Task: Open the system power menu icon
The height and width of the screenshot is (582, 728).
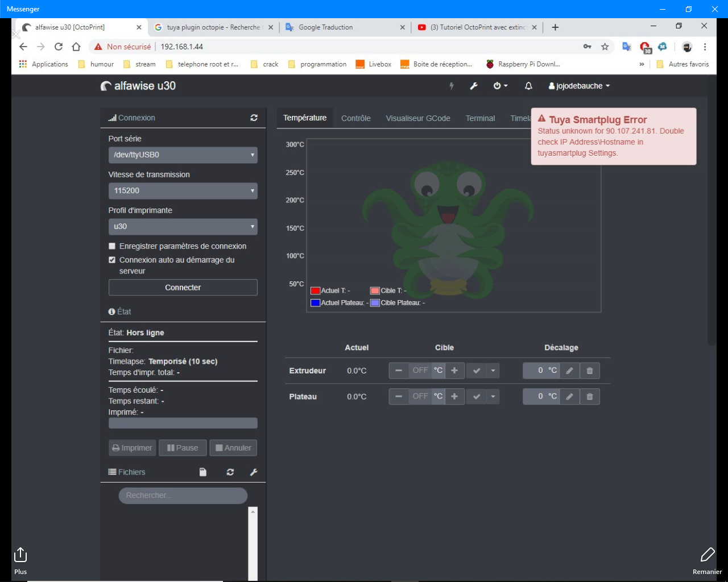Action: 500,86
